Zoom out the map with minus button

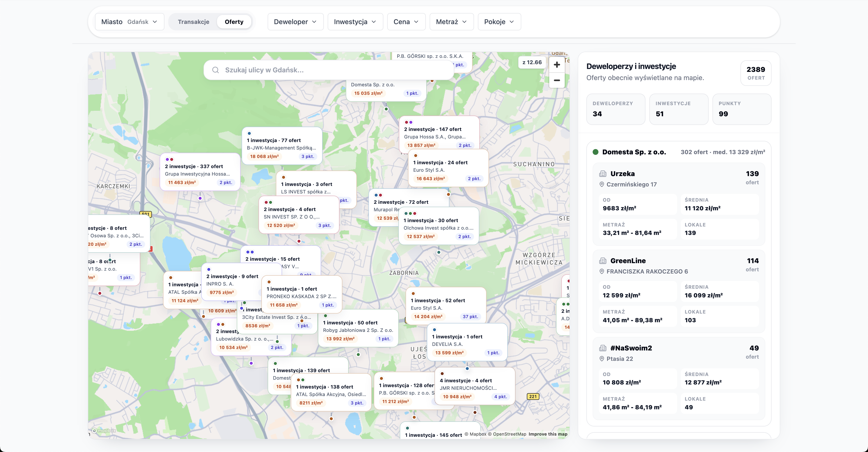click(x=557, y=80)
